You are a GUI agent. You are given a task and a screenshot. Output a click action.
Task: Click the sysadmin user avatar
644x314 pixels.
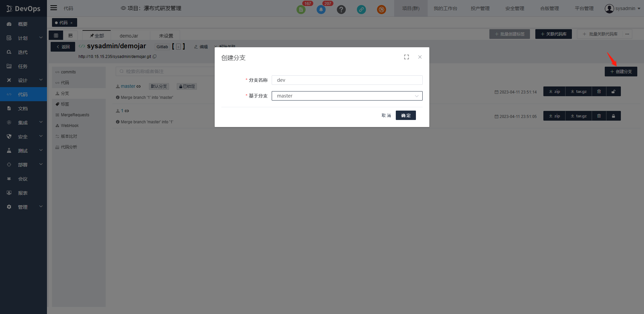[609, 8]
